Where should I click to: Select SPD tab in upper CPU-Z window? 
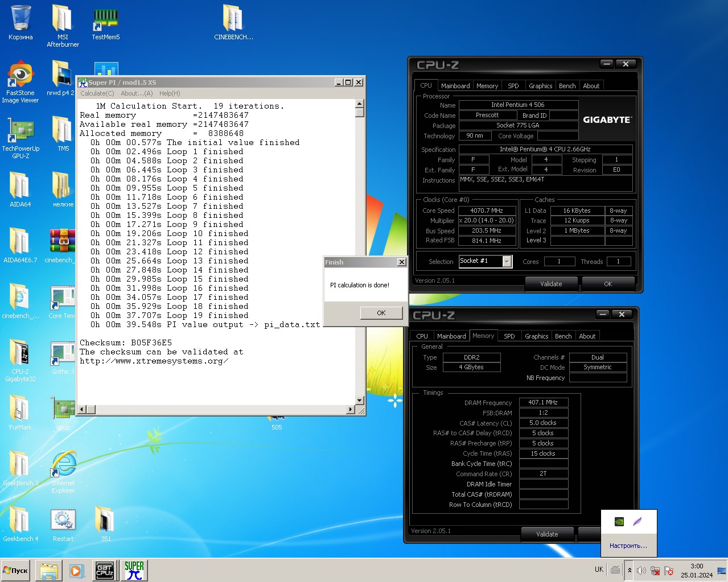[513, 86]
